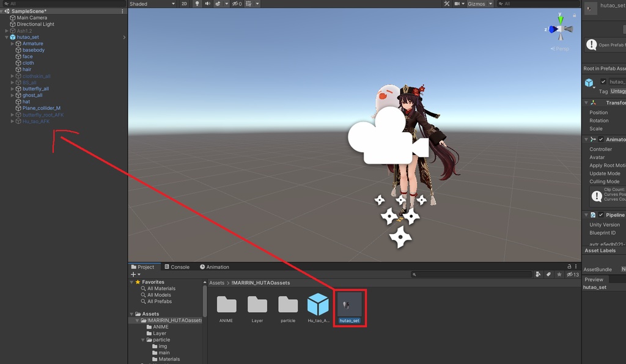Toggle scene lighting in the Scene view
Screen dimensions: 626x364
[197, 4]
